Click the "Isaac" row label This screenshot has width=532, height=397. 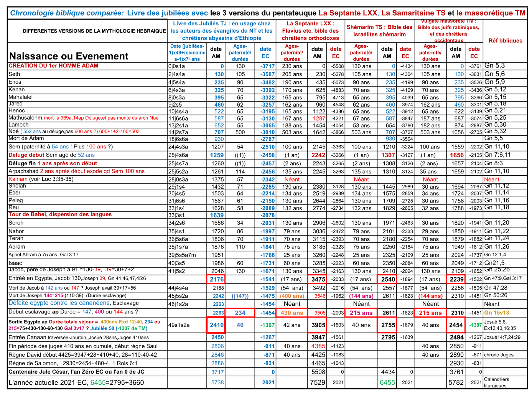tap(15, 263)
